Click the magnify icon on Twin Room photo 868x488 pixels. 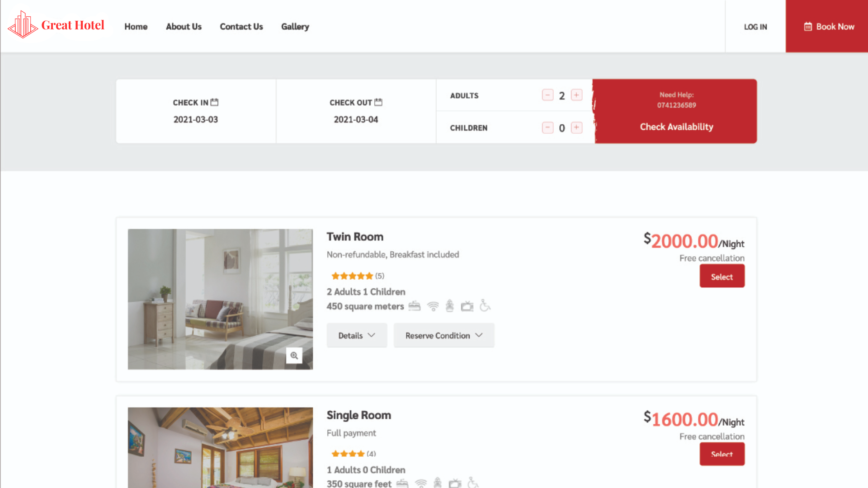294,356
